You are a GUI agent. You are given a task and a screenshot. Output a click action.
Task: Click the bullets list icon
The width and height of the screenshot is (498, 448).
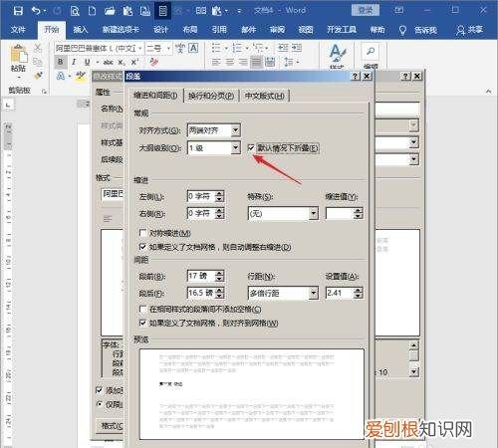pos(216,48)
